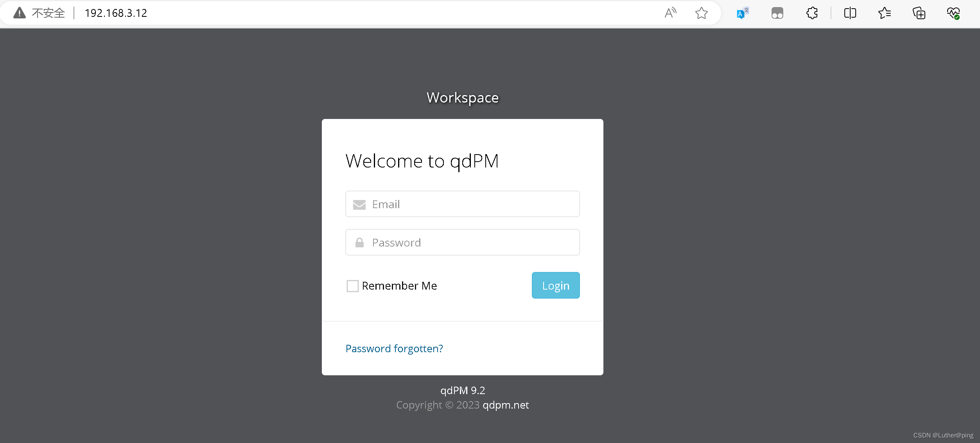This screenshot has width=980, height=443.
Task: Click the lock icon in Password field
Action: pyautogui.click(x=359, y=243)
